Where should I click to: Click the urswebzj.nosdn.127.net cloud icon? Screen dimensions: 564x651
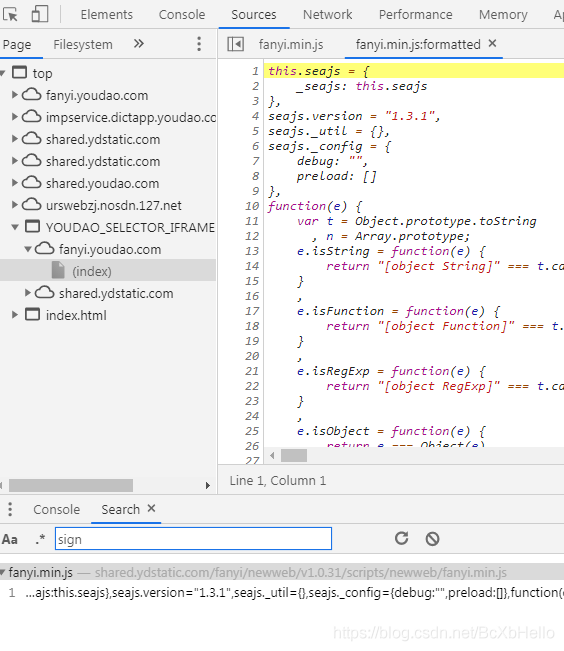coord(32,205)
